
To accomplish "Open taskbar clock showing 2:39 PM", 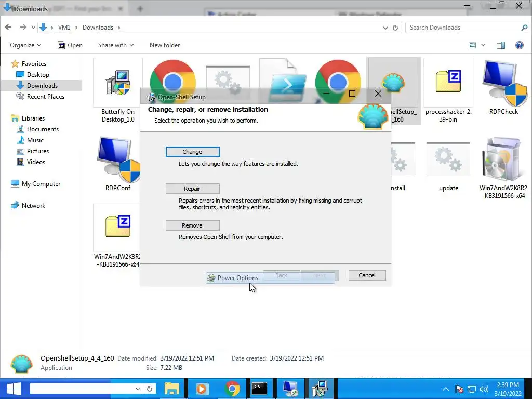I will coord(508,389).
